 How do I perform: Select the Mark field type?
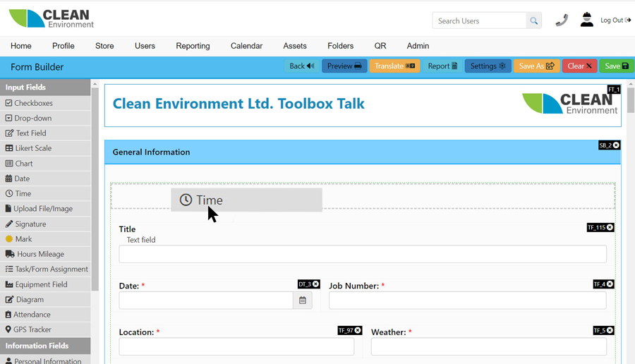tap(45, 239)
